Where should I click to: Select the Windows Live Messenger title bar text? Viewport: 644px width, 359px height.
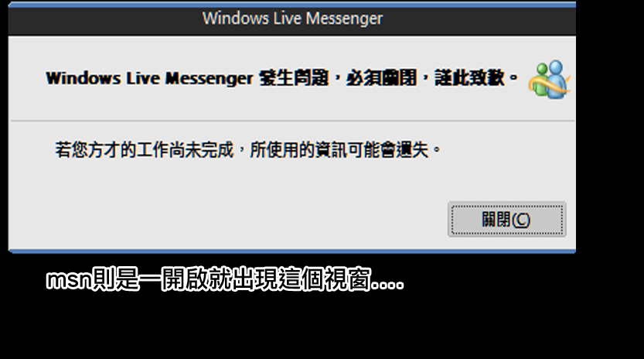point(292,19)
